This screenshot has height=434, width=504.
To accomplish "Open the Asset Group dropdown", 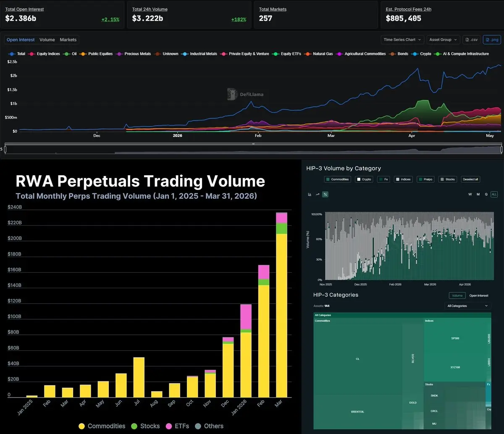I will pyautogui.click(x=443, y=39).
